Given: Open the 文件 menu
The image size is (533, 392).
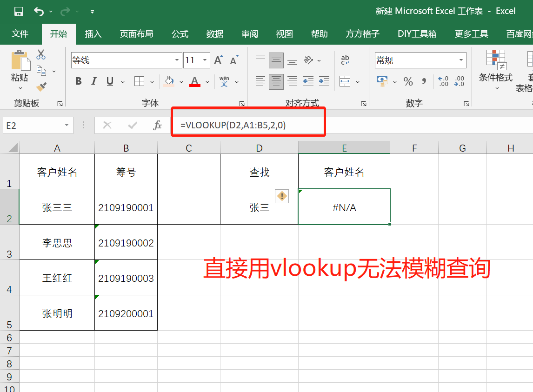Looking at the screenshot, I should click(20, 34).
